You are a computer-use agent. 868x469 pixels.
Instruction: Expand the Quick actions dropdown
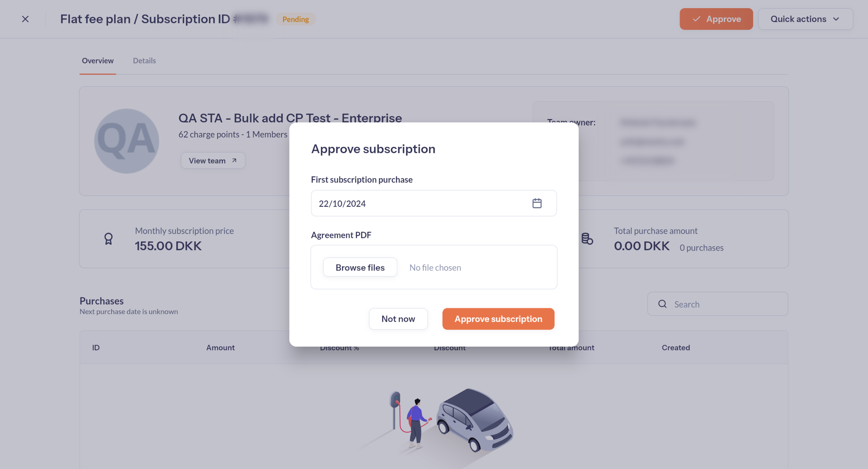coord(805,19)
